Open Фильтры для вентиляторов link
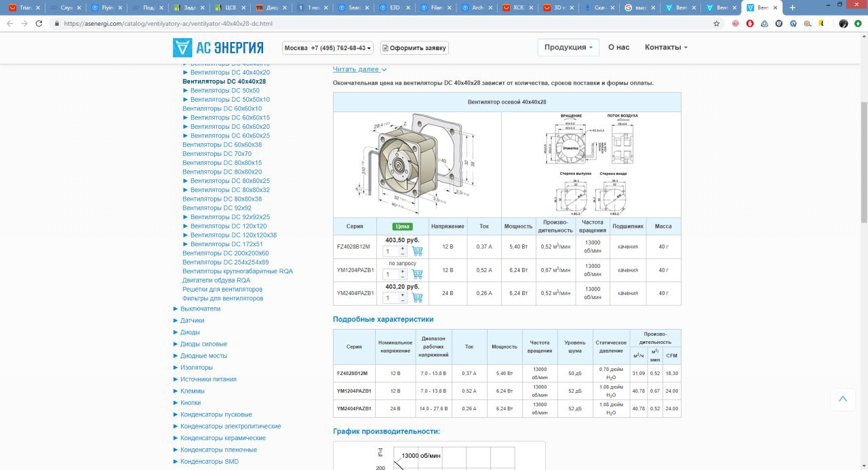This screenshot has height=470, width=868. tap(222, 298)
